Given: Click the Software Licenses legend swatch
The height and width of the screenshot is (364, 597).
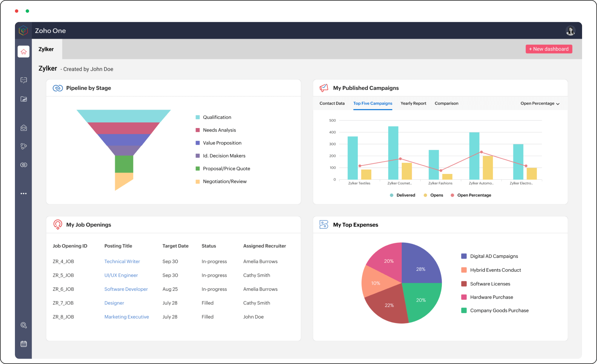Looking at the screenshot, I should pyautogui.click(x=464, y=284).
